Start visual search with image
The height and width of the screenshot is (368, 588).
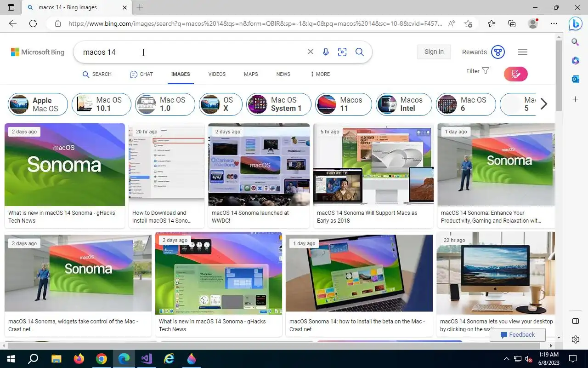coord(342,52)
